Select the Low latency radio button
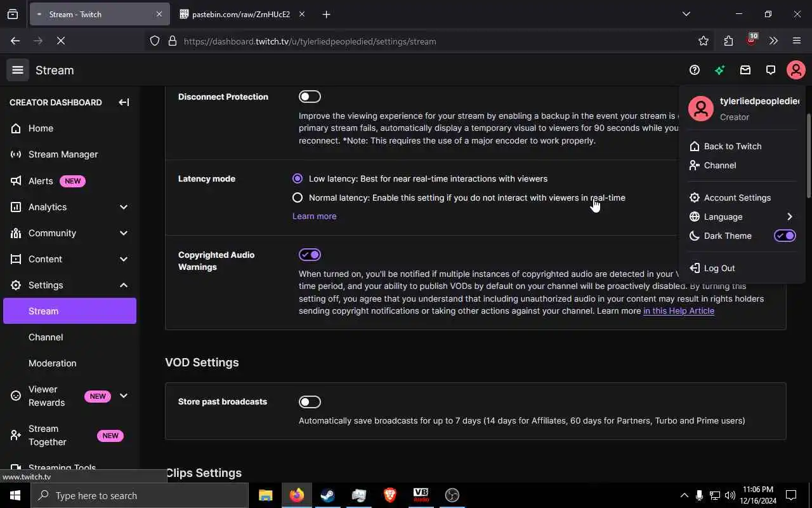Screen dimensions: 812x508 (298, 179)
